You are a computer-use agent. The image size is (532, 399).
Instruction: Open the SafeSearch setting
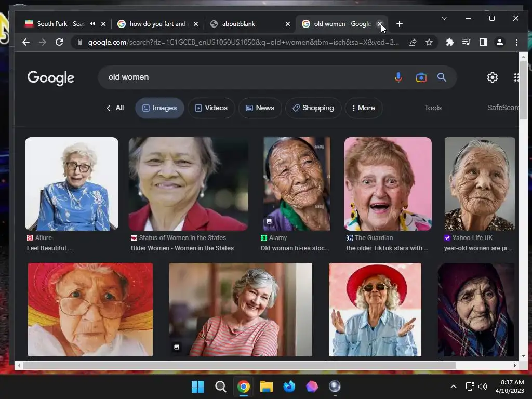click(503, 108)
